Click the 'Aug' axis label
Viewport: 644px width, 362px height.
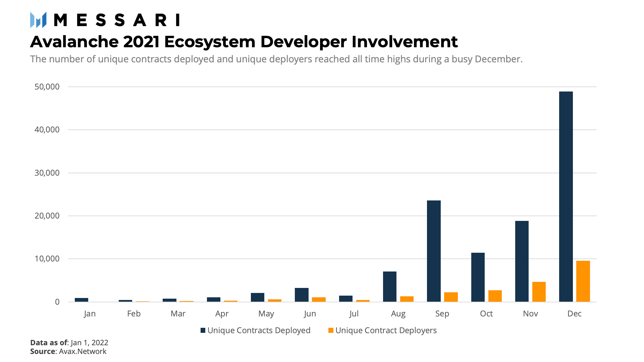(x=398, y=314)
